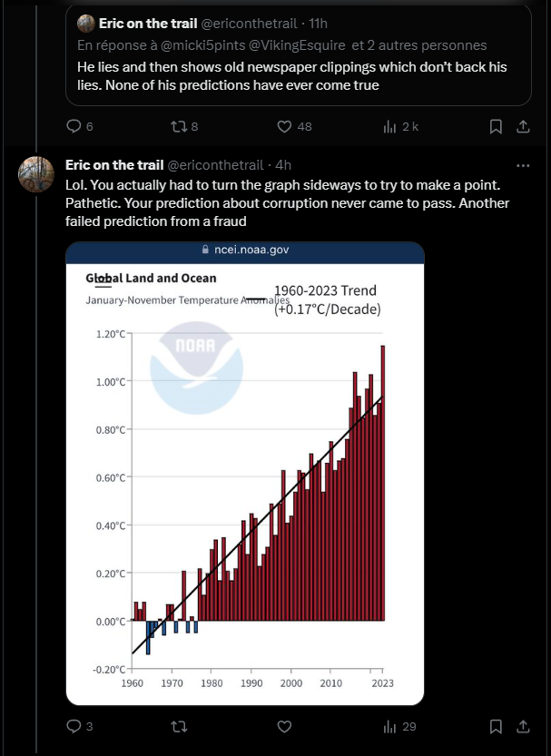Open the three-dot more options menu
The height and width of the screenshot is (756, 551).
(x=523, y=165)
